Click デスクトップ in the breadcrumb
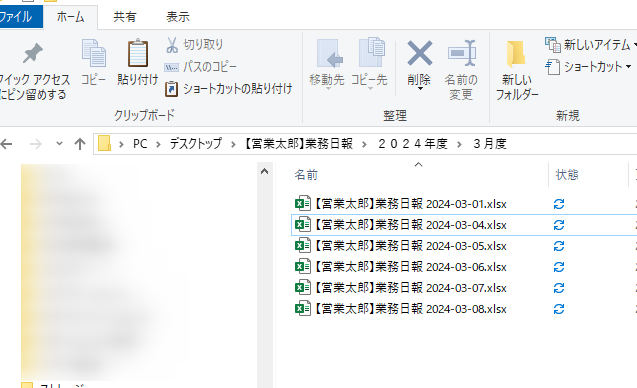The image size is (637, 388). [195, 144]
